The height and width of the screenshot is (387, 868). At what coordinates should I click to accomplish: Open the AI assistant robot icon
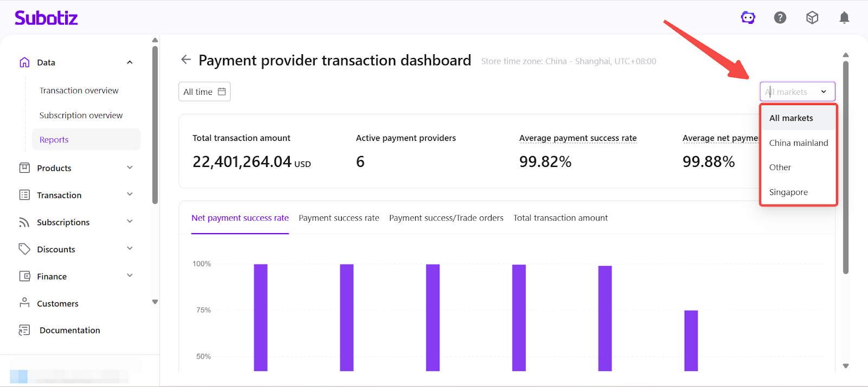tap(748, 18)
